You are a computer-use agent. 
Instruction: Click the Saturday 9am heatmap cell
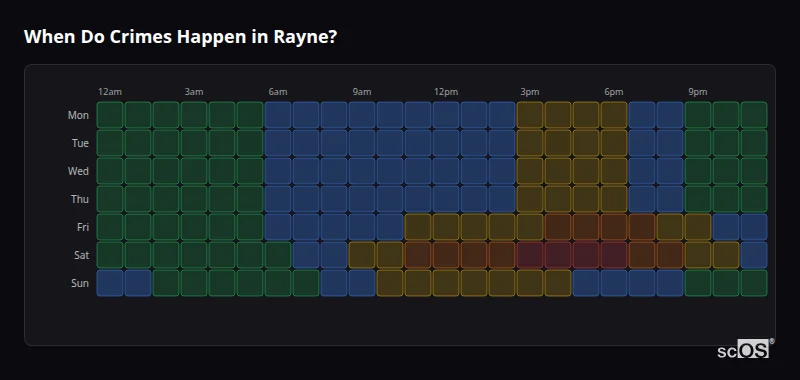tap(362, 255)
